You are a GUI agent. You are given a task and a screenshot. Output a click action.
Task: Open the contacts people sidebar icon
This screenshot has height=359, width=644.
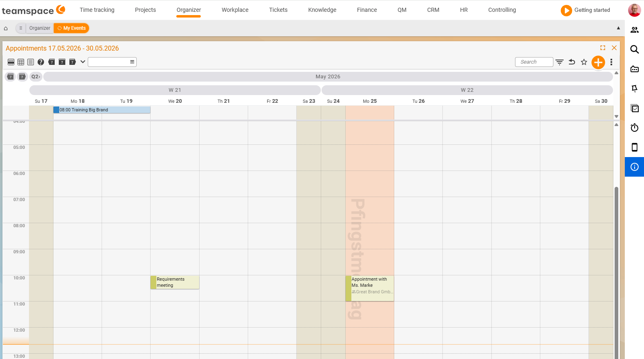pyautogui.click(x=635, y=30)
